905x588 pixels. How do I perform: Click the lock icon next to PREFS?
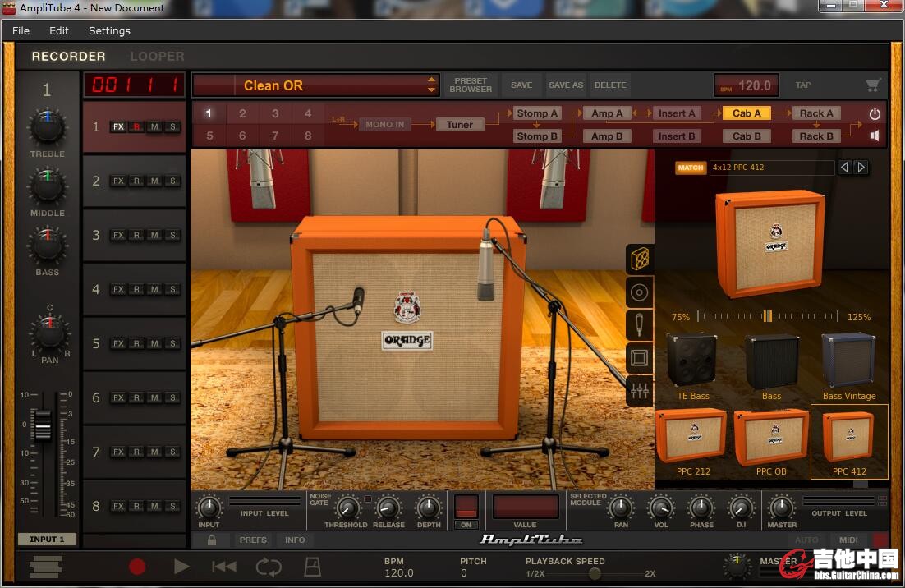tap(212, 540)
